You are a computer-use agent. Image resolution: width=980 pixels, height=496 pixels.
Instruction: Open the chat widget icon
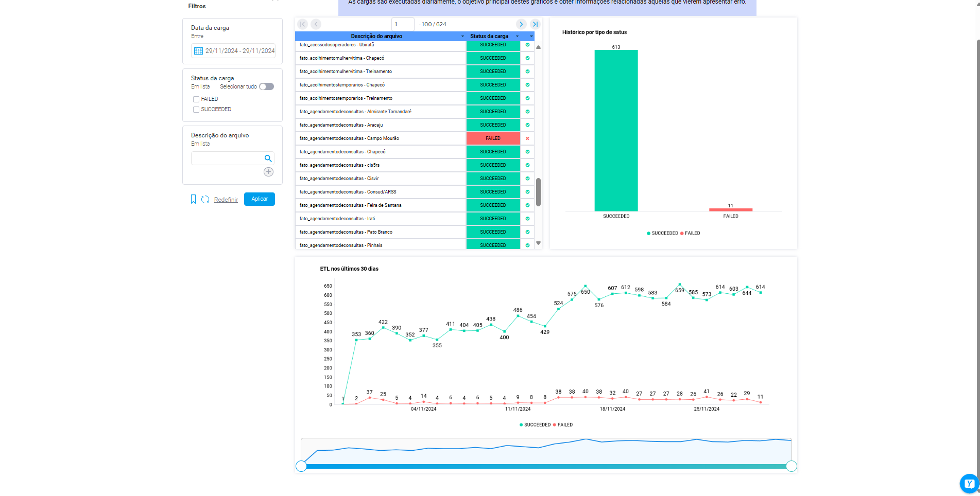[969, 484]
